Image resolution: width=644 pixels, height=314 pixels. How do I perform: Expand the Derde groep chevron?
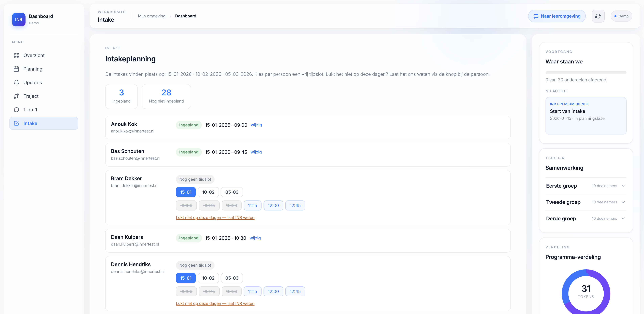pyautogui.click(x=623, y=218)
